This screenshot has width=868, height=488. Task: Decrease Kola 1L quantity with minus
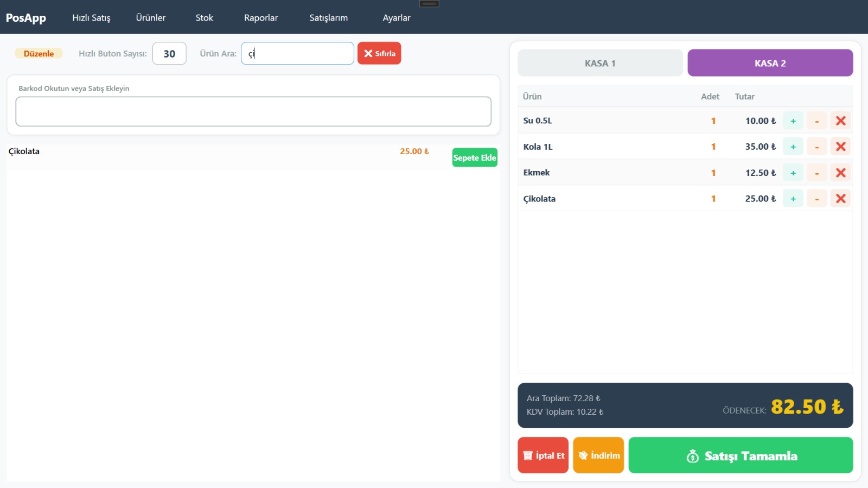[x=816, y=147]
